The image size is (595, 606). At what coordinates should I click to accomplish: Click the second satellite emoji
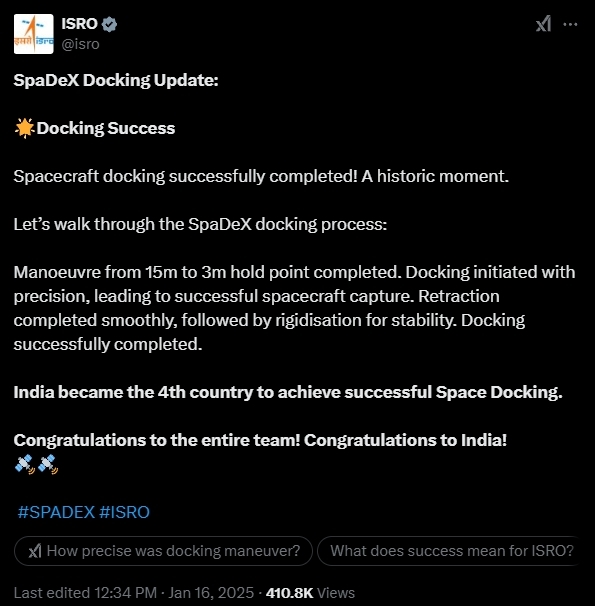(x=48, y=464)
